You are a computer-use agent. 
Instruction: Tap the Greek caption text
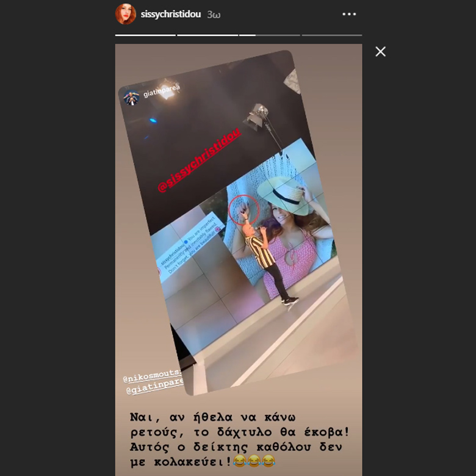239,439
